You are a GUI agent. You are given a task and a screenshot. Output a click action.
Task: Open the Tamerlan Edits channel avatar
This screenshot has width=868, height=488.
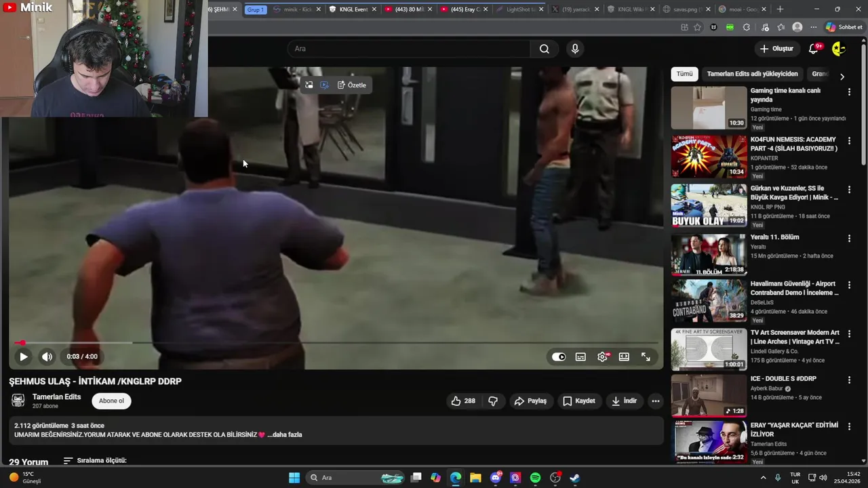[x=18, y=401]
